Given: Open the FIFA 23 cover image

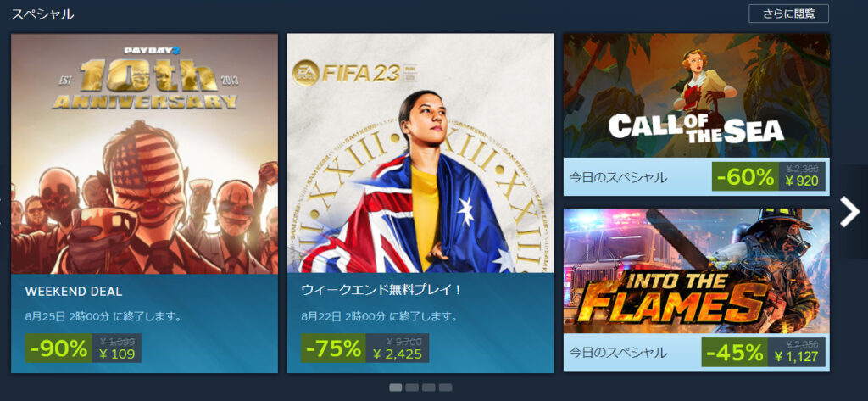Looking at the screenshot, I should point(420,153).
